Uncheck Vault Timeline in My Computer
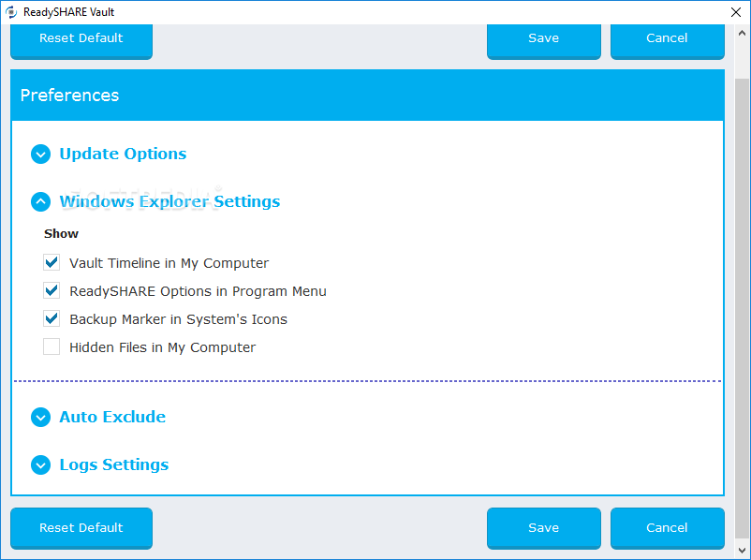 [x=52, y=262]
